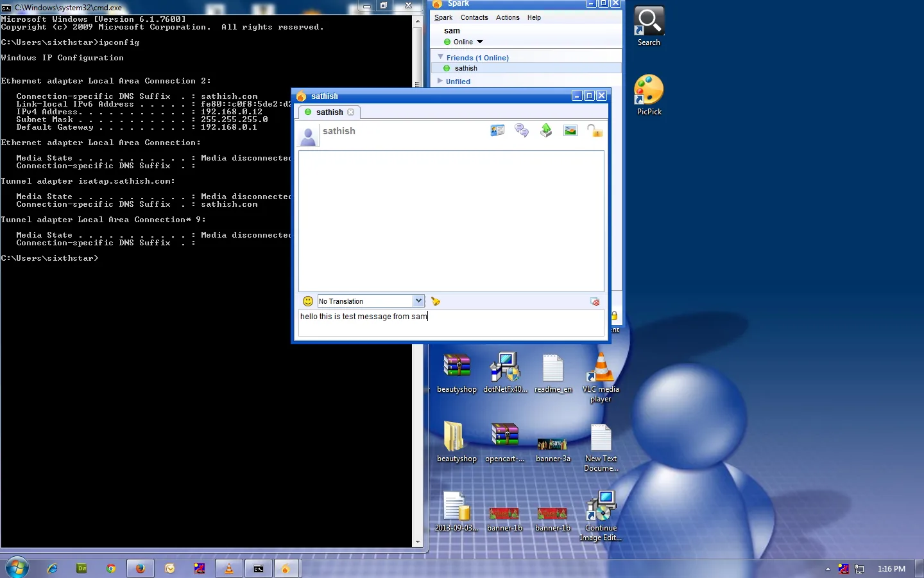Click the Show desktop button
The image size is (924, 578).
(x=920, y=568)
